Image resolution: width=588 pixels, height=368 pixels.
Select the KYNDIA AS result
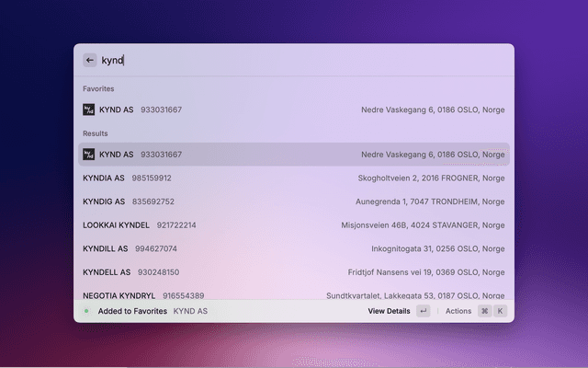(104, 178)
